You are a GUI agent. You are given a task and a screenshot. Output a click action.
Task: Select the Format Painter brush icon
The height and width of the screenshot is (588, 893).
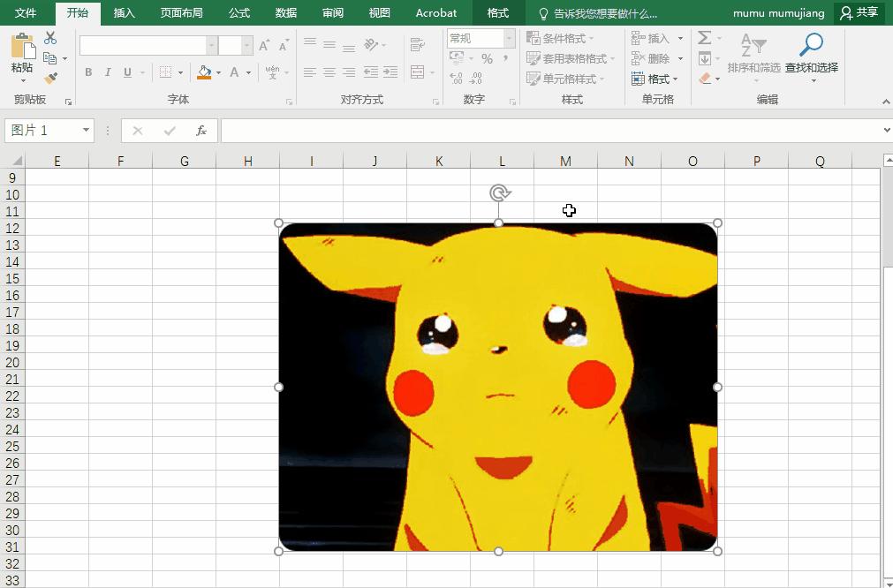(x=50, y=79)
